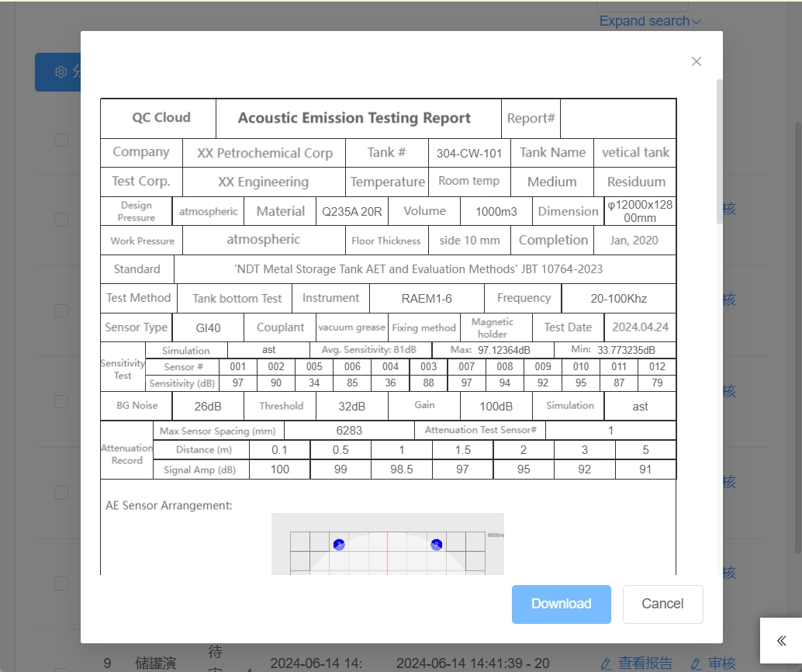Click the double-chevron collapse panel icon

tap(781, 640)
